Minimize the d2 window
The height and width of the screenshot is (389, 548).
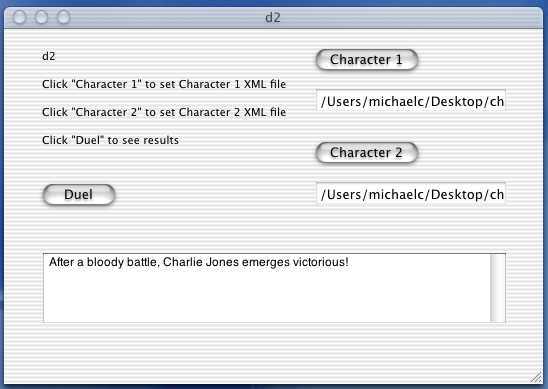(x=42, y=17)
